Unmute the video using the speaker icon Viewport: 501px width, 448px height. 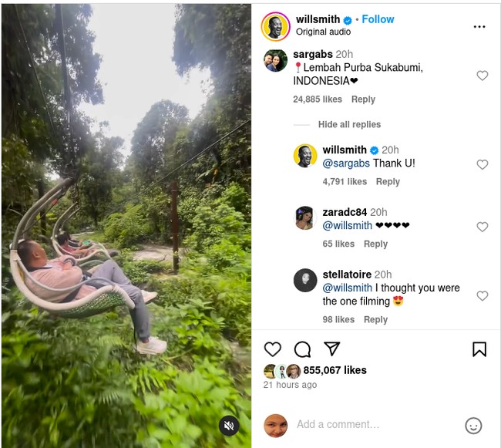229,426
